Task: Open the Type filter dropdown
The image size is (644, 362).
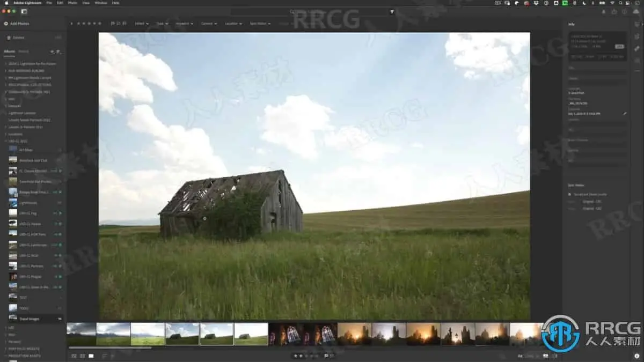Action: coord(162,24)
